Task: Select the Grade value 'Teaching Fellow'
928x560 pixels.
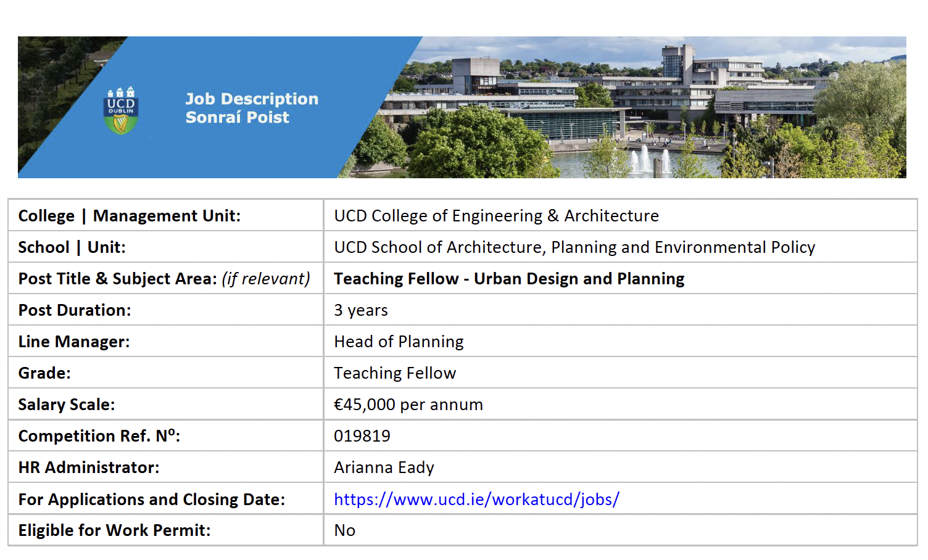Action: click(395, 373)
